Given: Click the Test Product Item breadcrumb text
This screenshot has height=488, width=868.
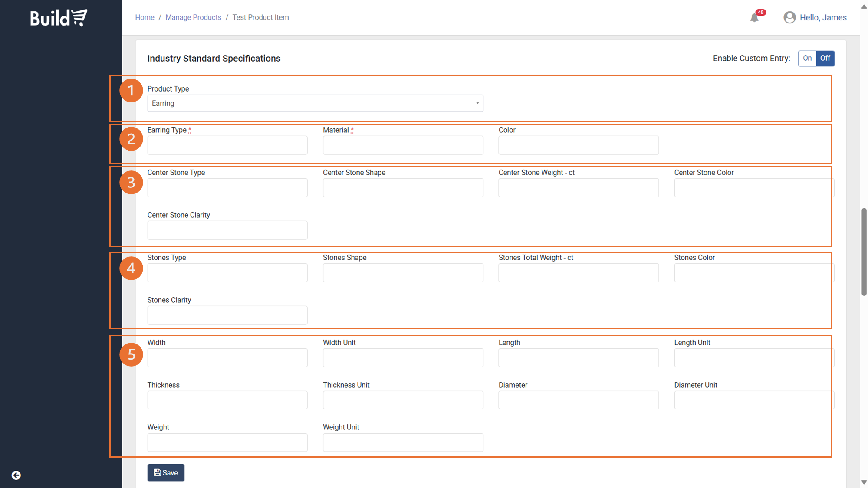Looking at the screenshot, I should [x=260, y=17].
